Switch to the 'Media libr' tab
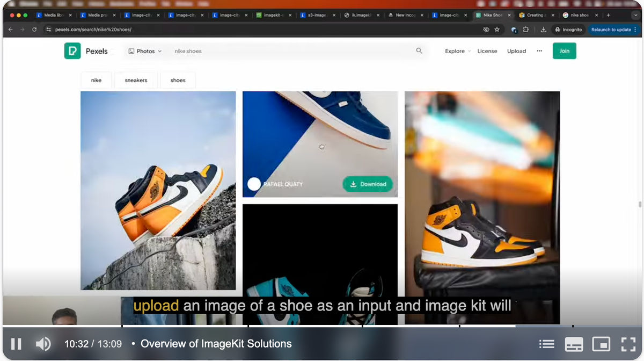 click(x=54, y=15)
